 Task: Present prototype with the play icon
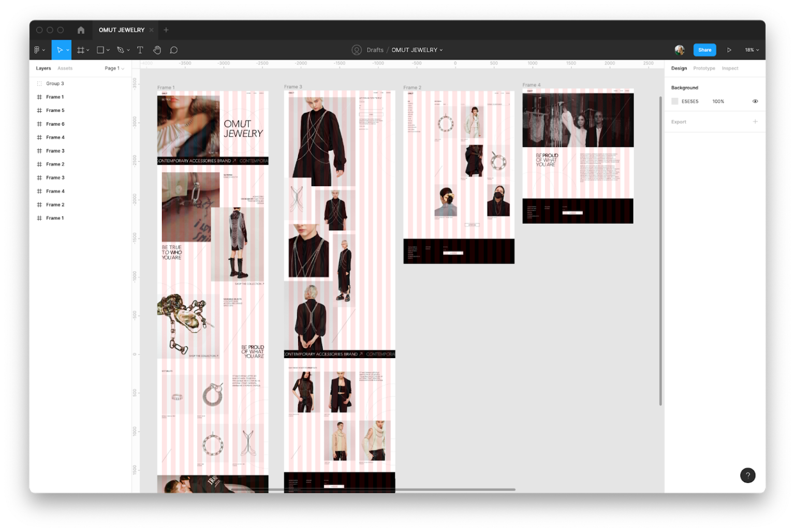coord(729,50)
